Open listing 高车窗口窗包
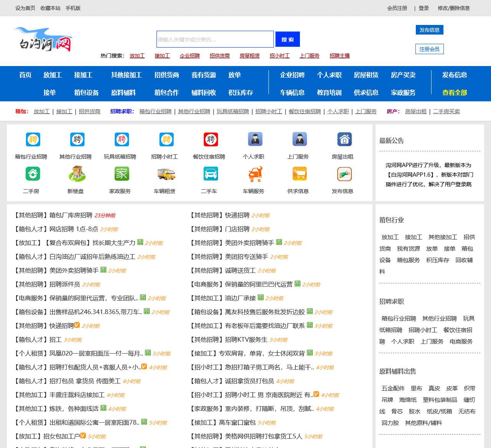This screenshot has height=448, width=491. point(237,422)
